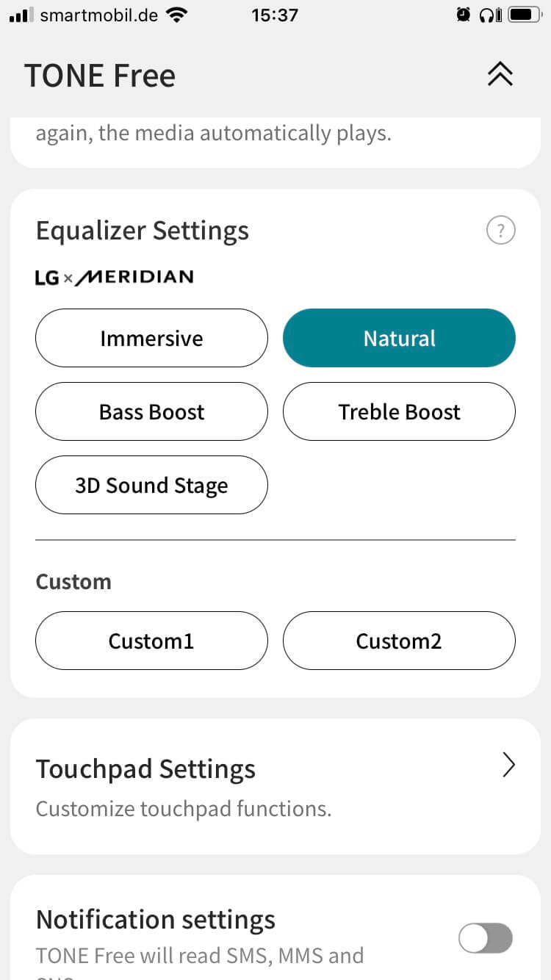Open the Touchpad Settings title
The height and width of the screenshot is (980, 551).
(145, 769)
